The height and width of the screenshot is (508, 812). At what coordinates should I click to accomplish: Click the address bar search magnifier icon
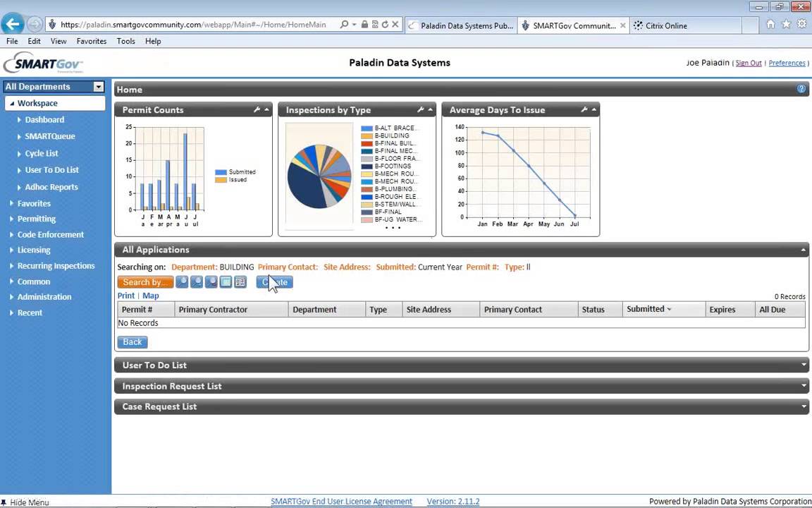pos(344,25)
